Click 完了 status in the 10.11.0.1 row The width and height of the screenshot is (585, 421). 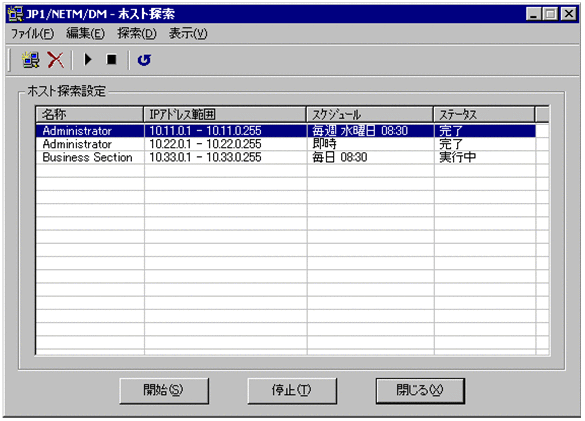pos(451,131)
